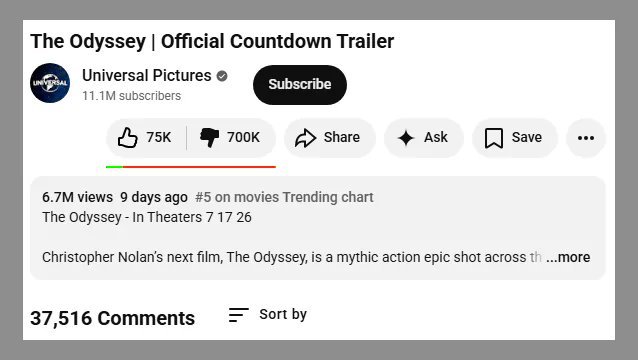The height and width of the screenshot is (360, 638).
Task: Click the video title text
Action: tap(212, 41)
